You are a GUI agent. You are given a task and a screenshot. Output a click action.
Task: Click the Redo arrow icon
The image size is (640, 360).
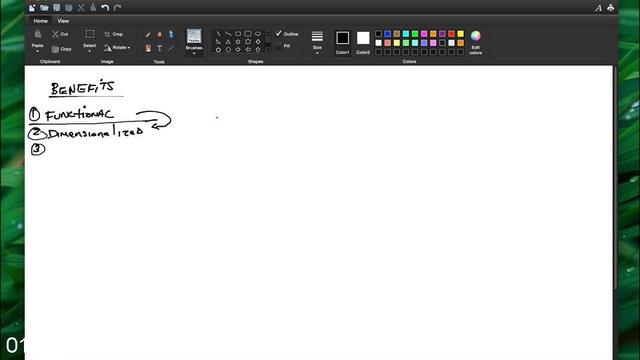coord(118,8)
